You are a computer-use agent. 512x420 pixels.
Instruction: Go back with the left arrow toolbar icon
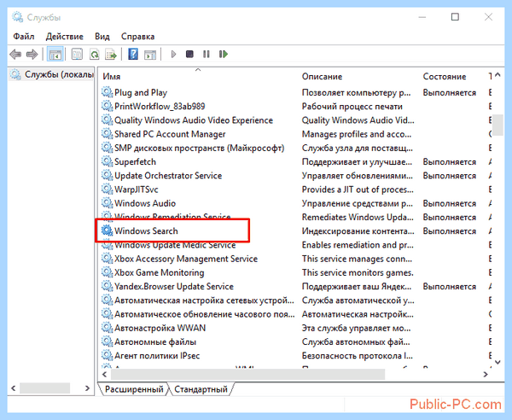(15, 55)
